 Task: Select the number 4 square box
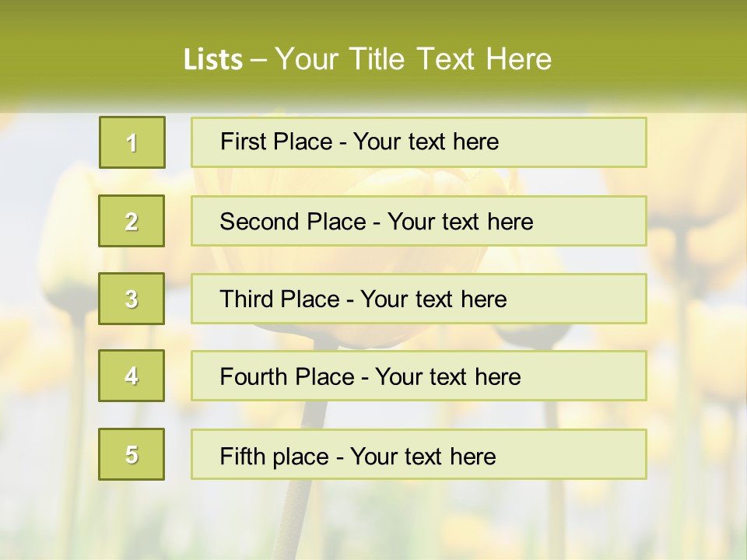click(132, 376)
